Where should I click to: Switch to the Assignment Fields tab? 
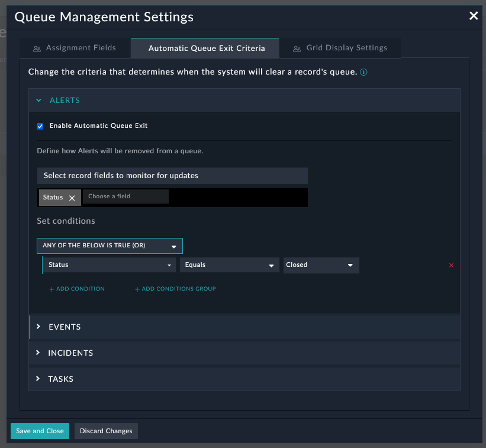(x=75, y=48)
